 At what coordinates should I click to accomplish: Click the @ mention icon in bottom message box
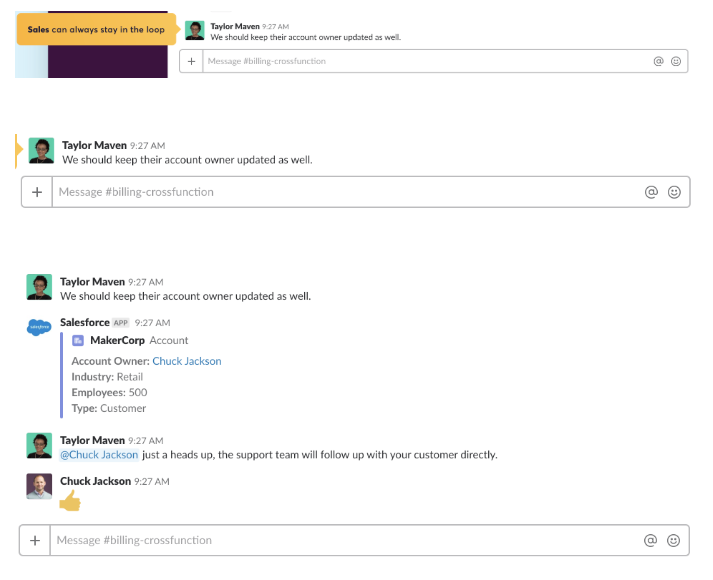(650, 540)
